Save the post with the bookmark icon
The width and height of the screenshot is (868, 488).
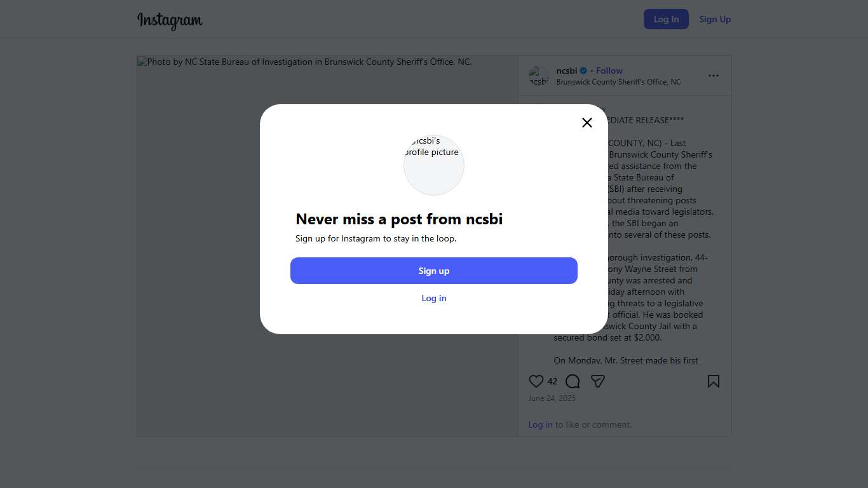714,381
